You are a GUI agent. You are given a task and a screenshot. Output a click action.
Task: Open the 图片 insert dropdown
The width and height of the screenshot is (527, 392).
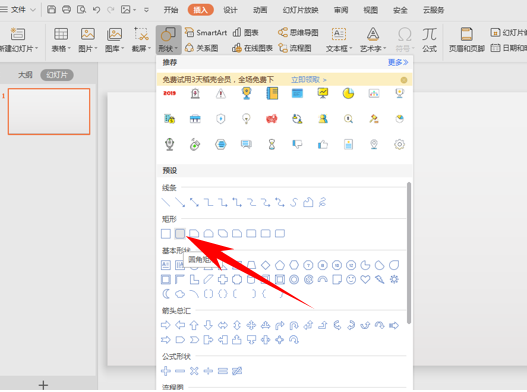[x=87, y=40]
